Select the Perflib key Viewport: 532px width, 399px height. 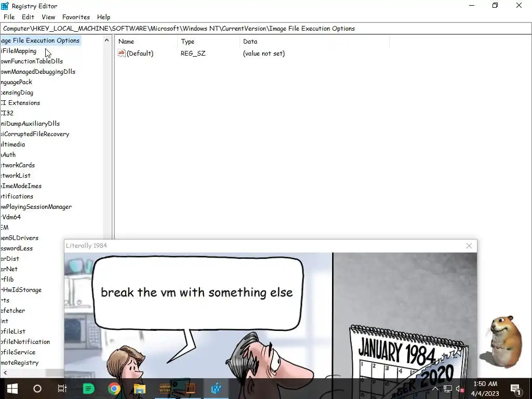(7, 279)
